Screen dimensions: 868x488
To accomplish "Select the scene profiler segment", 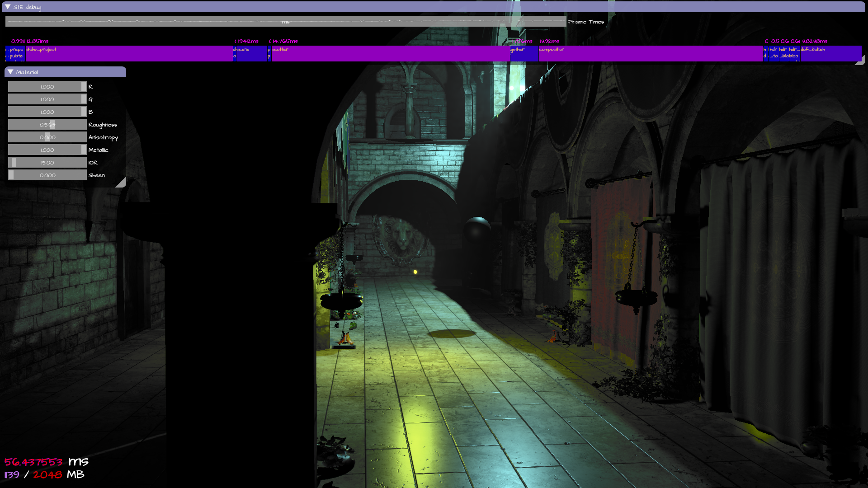I will [x=251, y=53].
